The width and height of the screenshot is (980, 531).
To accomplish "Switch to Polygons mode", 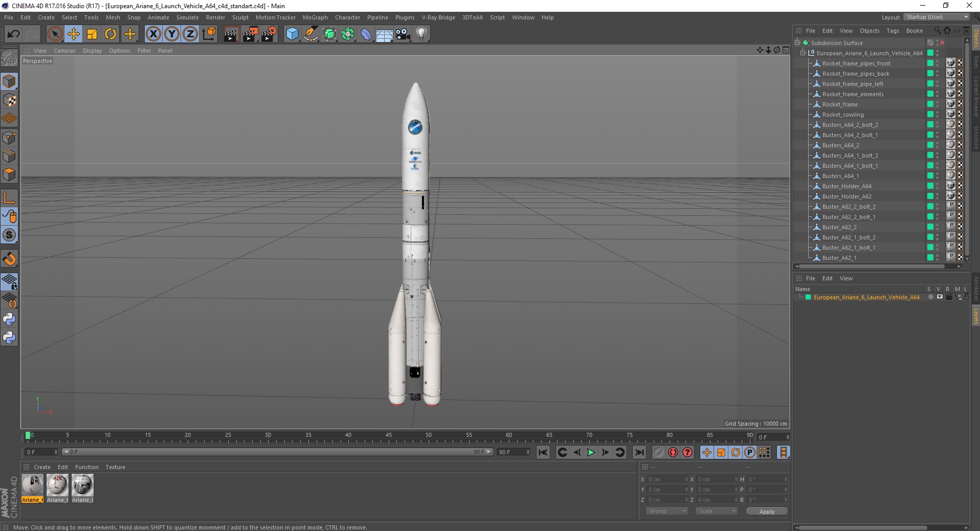I will [x=9, y=174].
